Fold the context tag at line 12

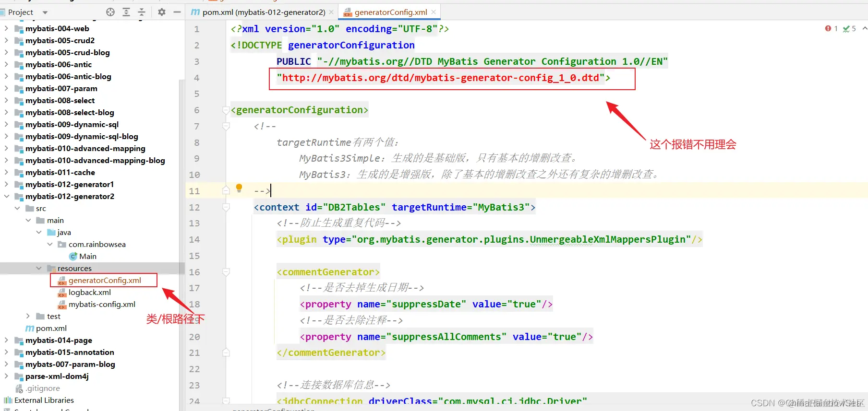[x=226, y=207]
